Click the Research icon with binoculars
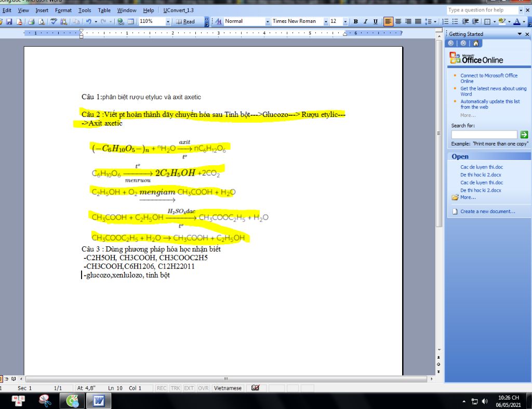The width and height of the screenshot is (532, 409). tap(63, 22)
